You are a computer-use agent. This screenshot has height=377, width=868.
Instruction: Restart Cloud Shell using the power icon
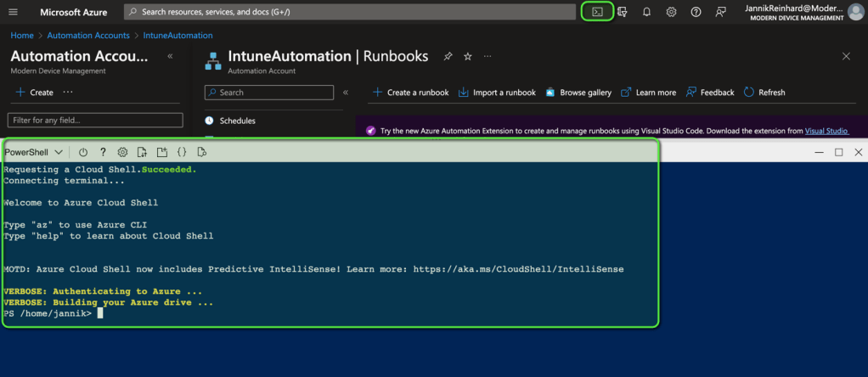[83, 152]
